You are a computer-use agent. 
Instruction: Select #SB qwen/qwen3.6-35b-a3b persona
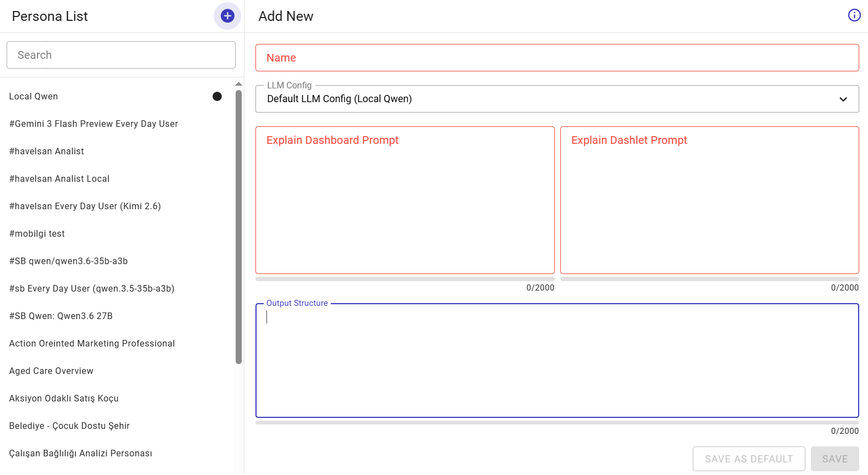pos(116,261)
